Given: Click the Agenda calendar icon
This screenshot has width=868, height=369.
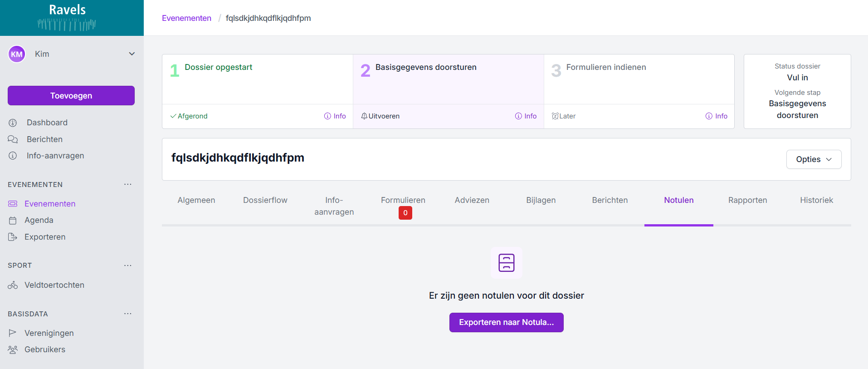Looking at the screenshot, I should 13,221.
